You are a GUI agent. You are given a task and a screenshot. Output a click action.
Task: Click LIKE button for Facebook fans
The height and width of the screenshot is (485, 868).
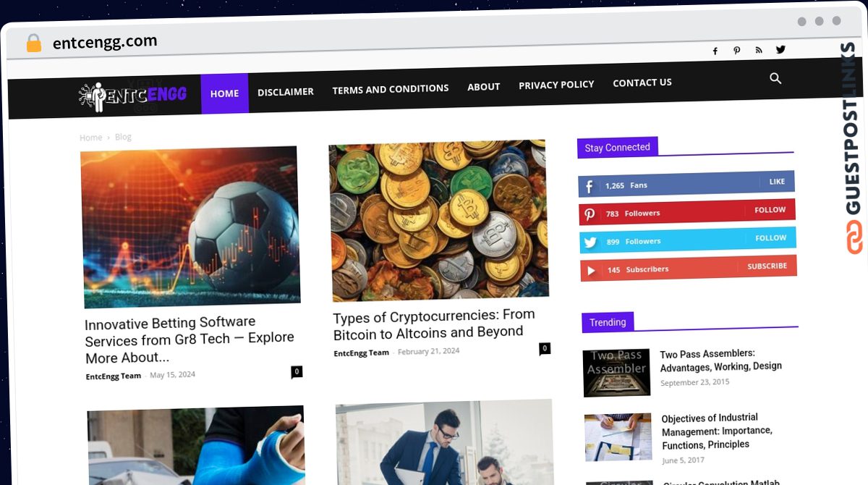(777, 182)
